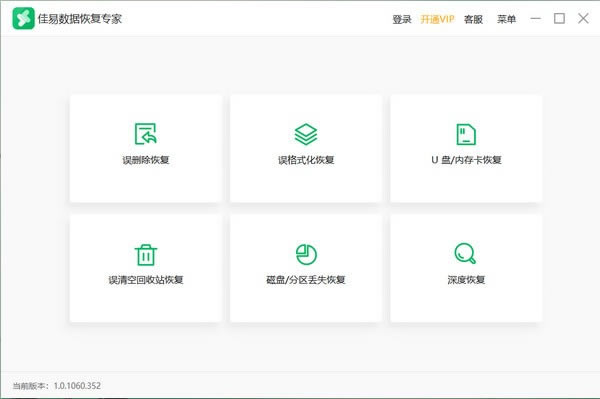Click the trash bin icon for 误清空回收站恢复
The image size is (600, 399).
pyautogui.click(x=146, y=255)
